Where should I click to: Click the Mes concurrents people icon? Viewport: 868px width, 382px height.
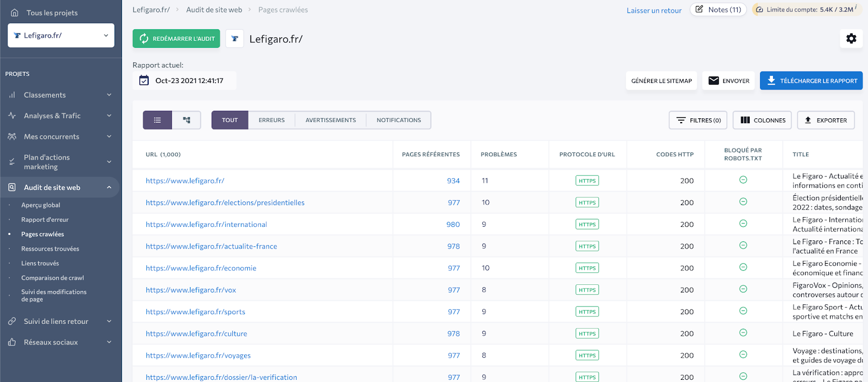12,137
